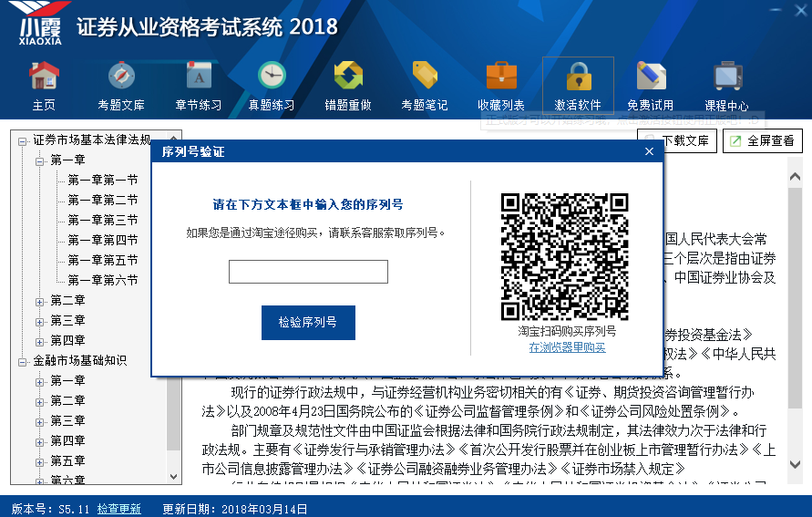Open 章节练习 book icon
The height and width of the screenshot is (517, 812).
199,77
